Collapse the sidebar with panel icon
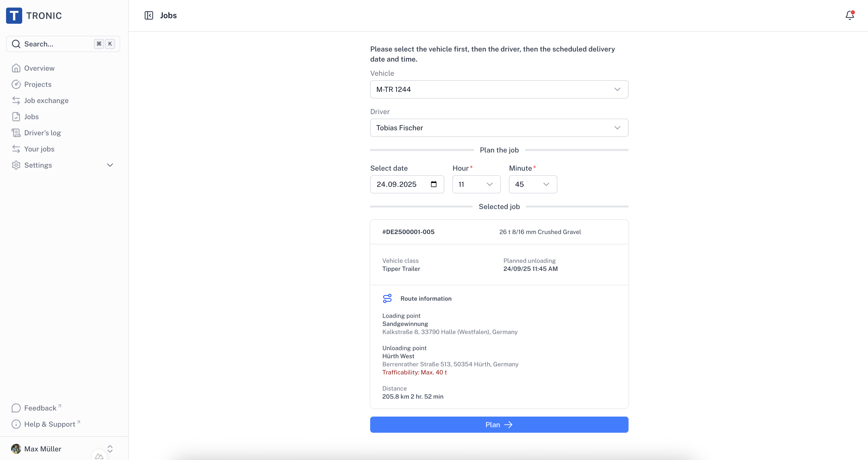 pos(149,15)
